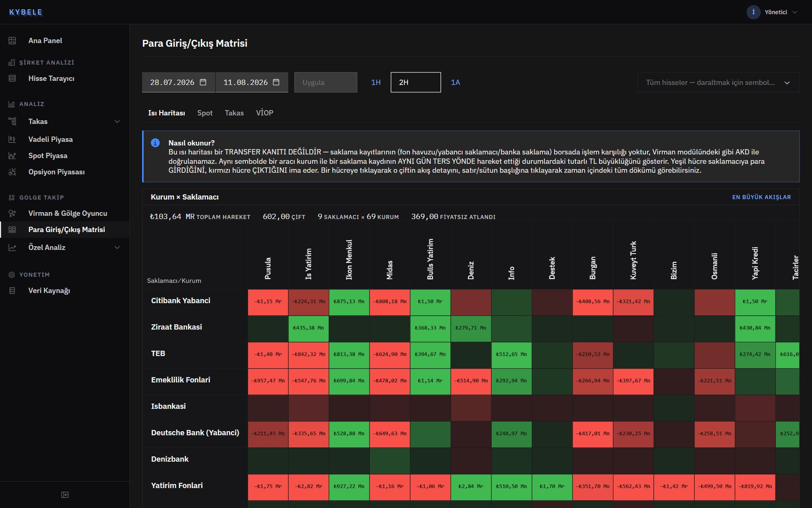Click the Para Giriş/Çıkış Matrisi sidebar icon
Viewport: 812px width, 508px height.
(12, 230)
